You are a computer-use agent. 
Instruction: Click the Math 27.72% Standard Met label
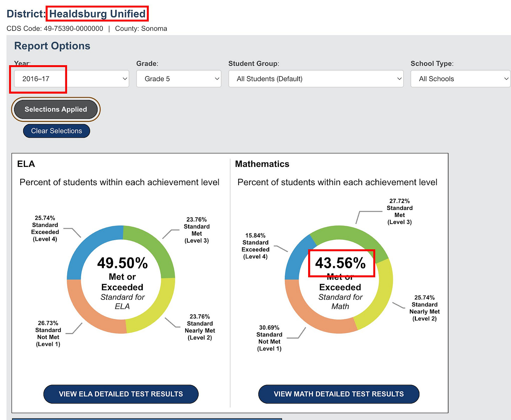pos(399,211)
